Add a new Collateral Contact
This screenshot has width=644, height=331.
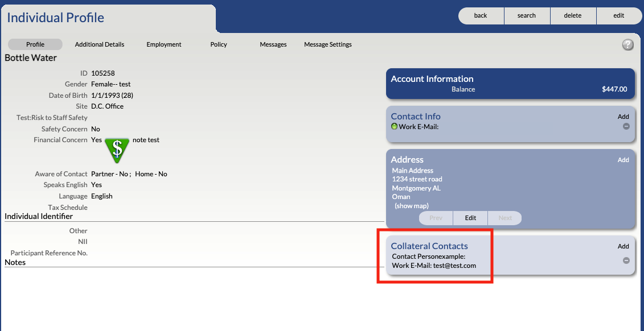click(x=623, y=246)
